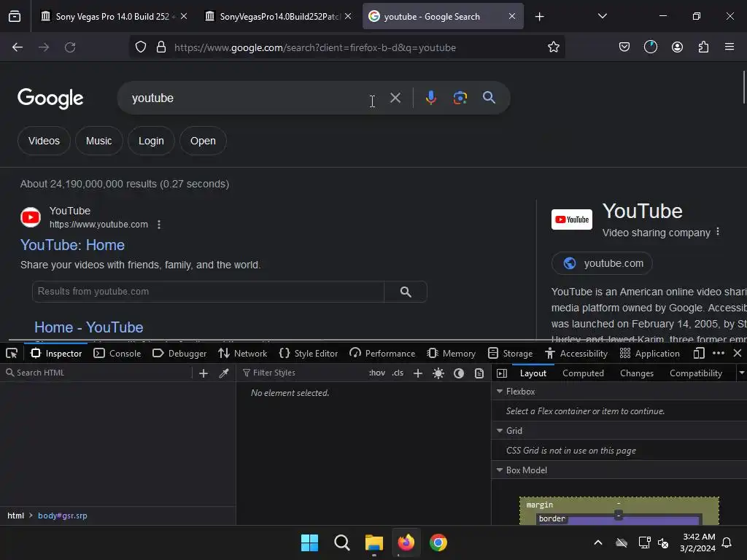747x560 pixels.
Task: Open Application tab
Action: click(x=649, y=354)
